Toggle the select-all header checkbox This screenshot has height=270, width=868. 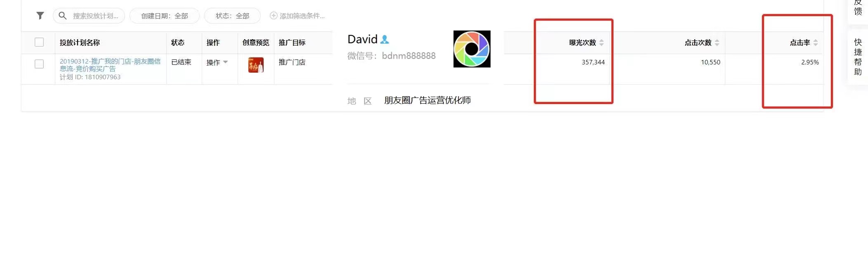pos(39,42)
